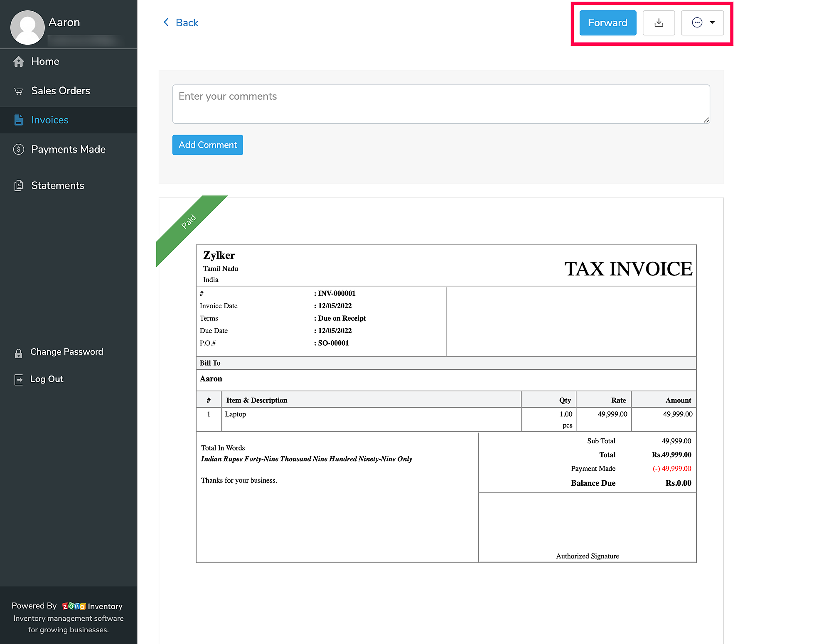
Task: Click the Forward button
Action: (x=607, y=23)
